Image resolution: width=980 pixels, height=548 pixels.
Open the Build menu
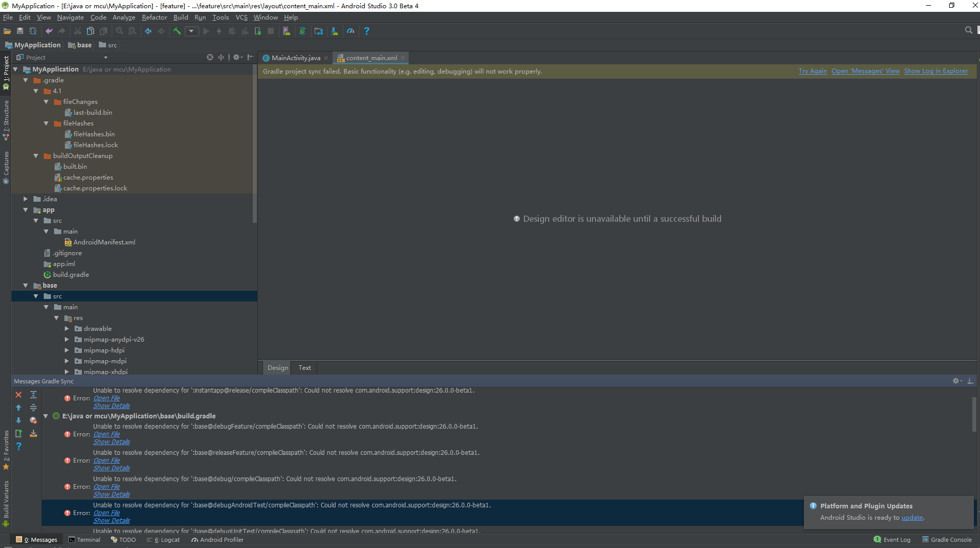point(181,17)
